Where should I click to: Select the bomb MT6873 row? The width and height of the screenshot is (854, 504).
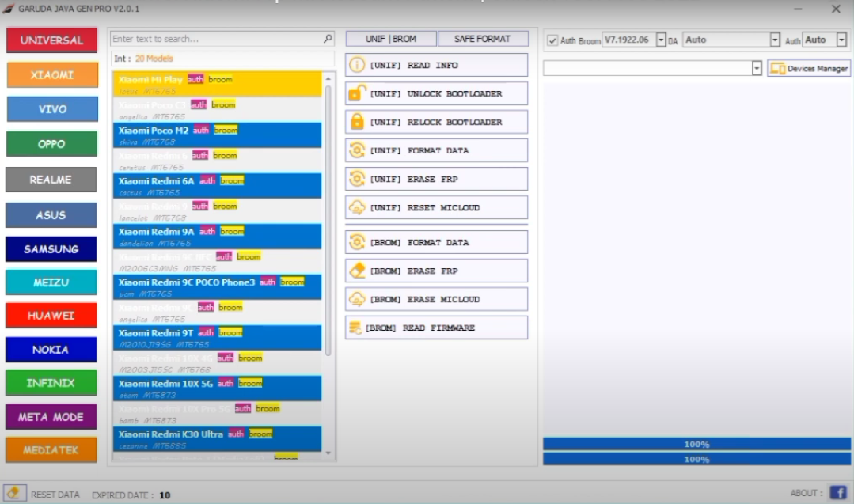218,414
